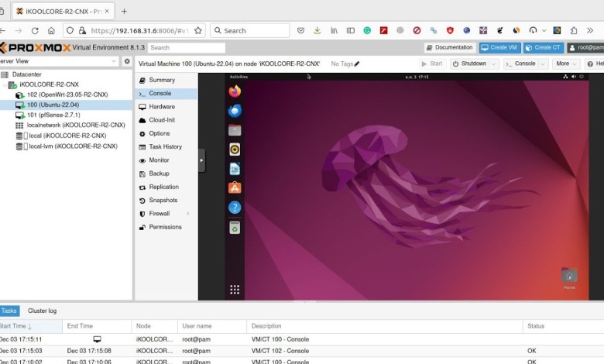604x364 pixels.
Task: Open the More actions dropdown
Action: point(566,64)
